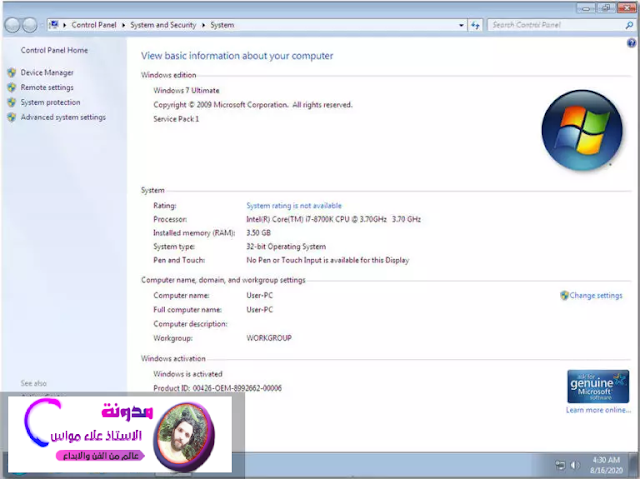The image size is (640, 479).
Task: Click the Computer name value User-PC
Action: [x=260, y=295]
